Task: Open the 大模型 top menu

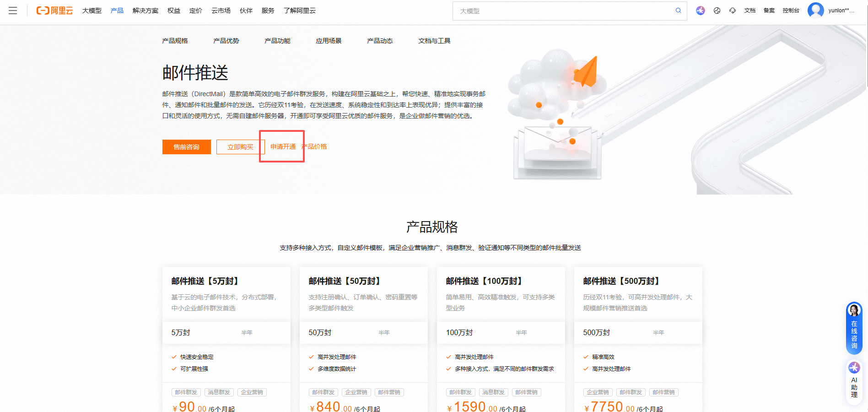Action: 92,11
